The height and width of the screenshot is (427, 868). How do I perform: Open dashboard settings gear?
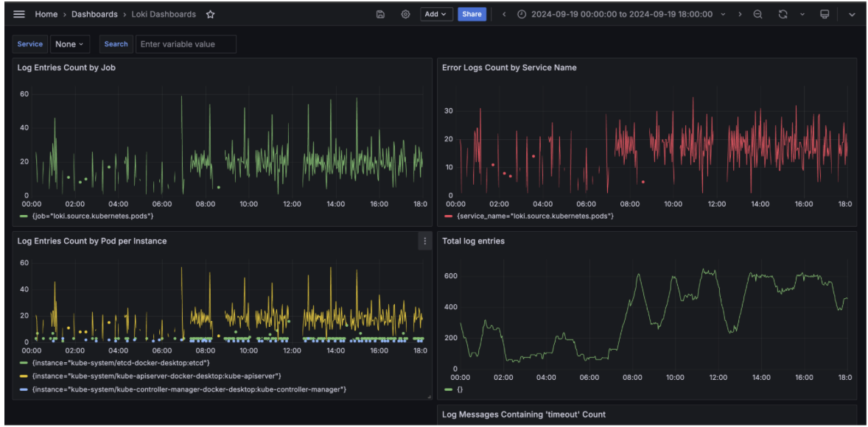[x=405, y=14]
